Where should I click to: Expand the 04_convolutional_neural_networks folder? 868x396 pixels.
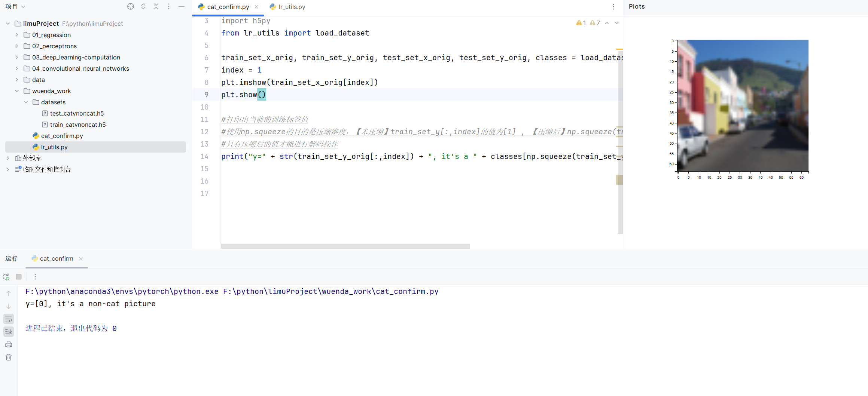point(17,68)
